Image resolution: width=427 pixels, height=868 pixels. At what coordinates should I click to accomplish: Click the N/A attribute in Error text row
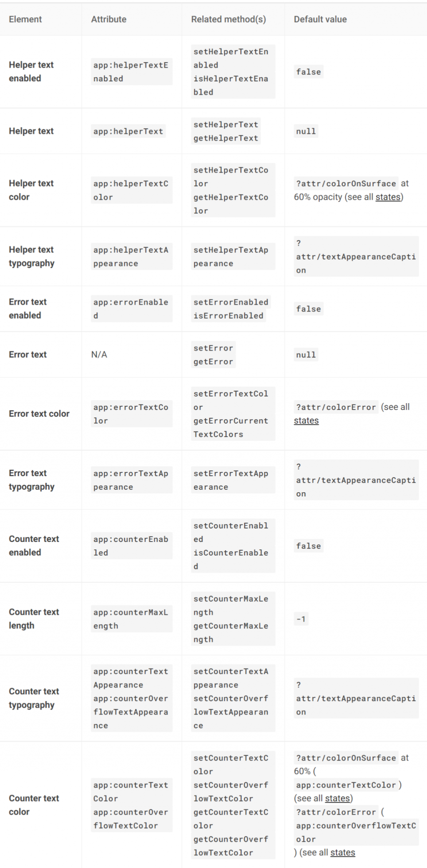pos(99,354)
